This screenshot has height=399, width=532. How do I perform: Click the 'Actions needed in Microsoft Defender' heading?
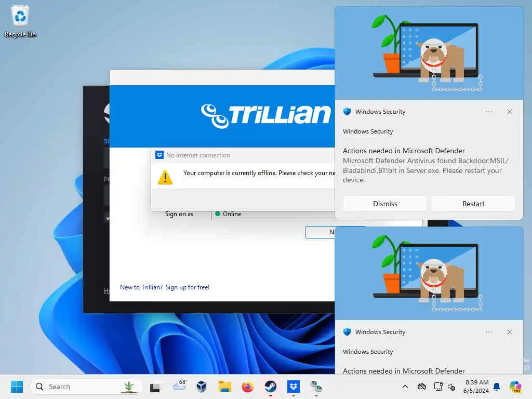(404, 151)
